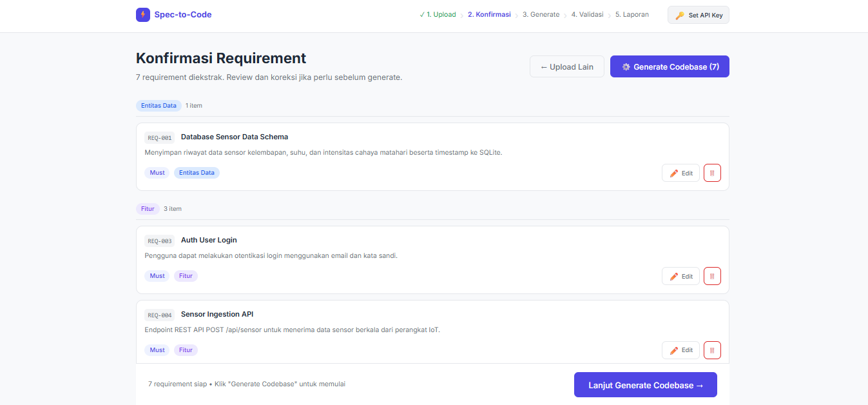This screenshot has height=405, width=868.
Task: Click Lanjut Generate Codebase button
Action: pyautogui.click(x=646, y=385)
